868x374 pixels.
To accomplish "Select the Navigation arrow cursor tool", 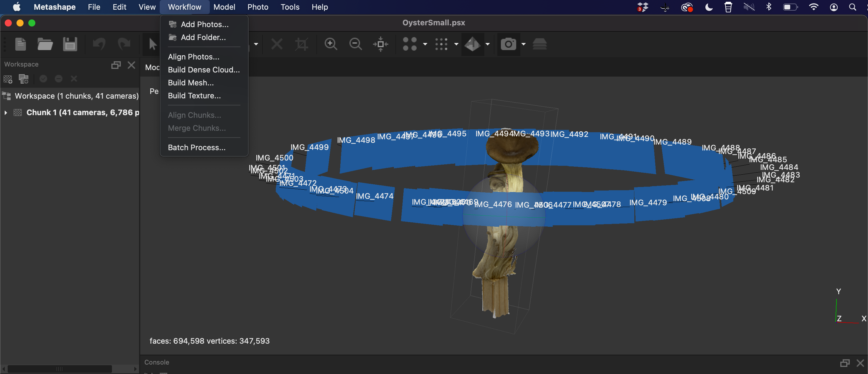I will 153,44.
